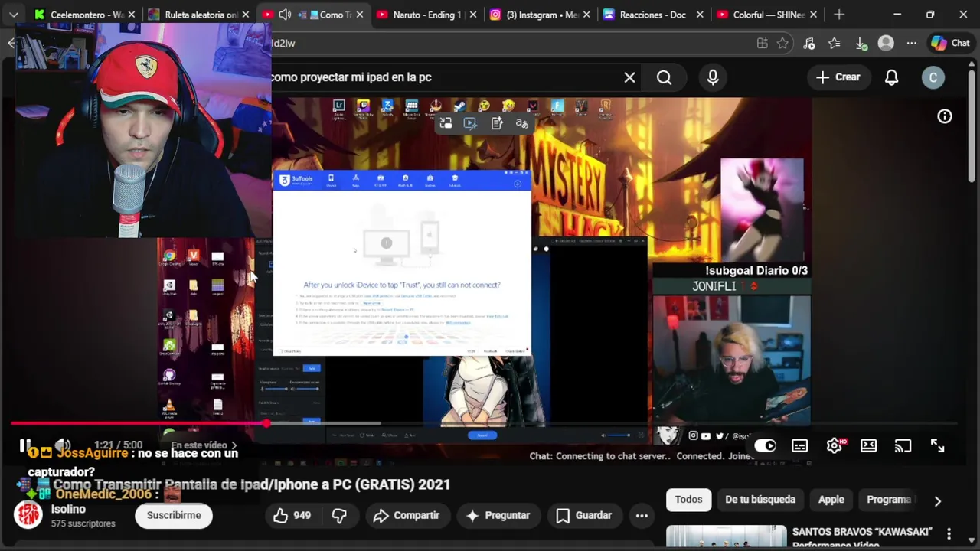The image size is (980, 551).
Task: Open picture-in-picture from the video overlay toolbar
Action: (446, 123)
